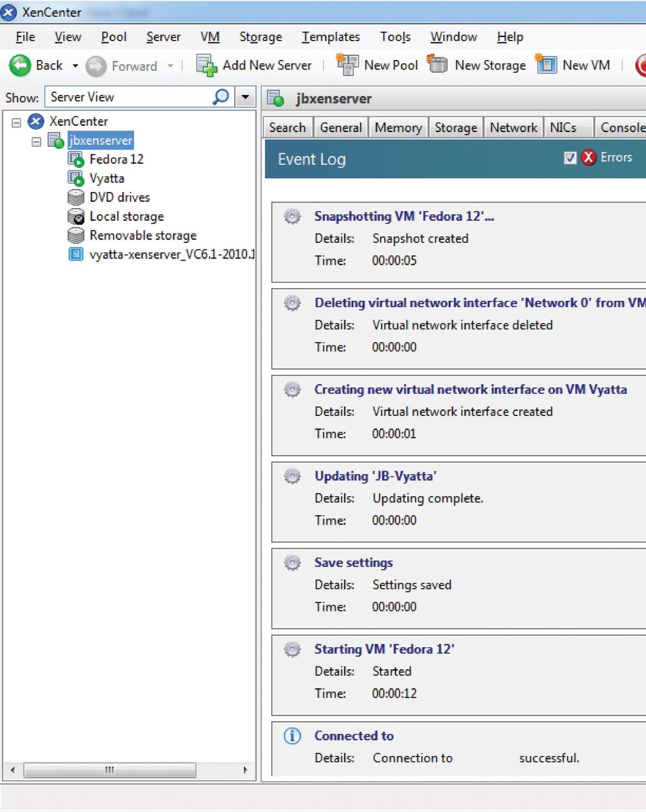Click the Server View search input field

pos(128,97)
